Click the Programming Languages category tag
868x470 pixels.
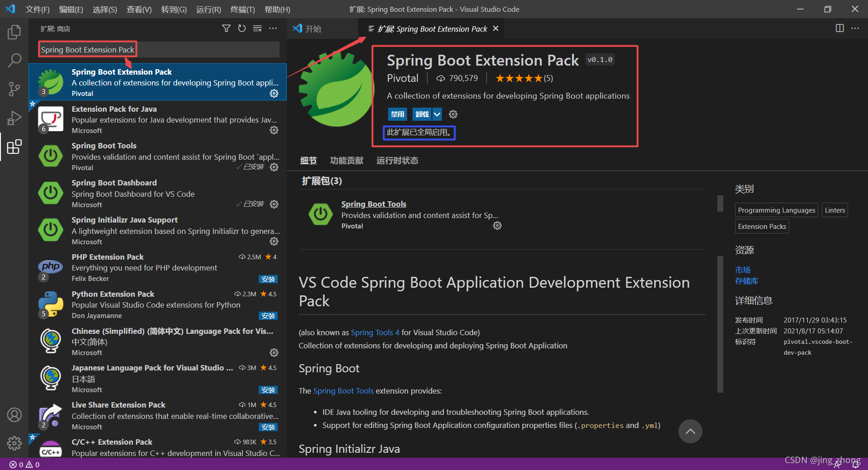776,210
